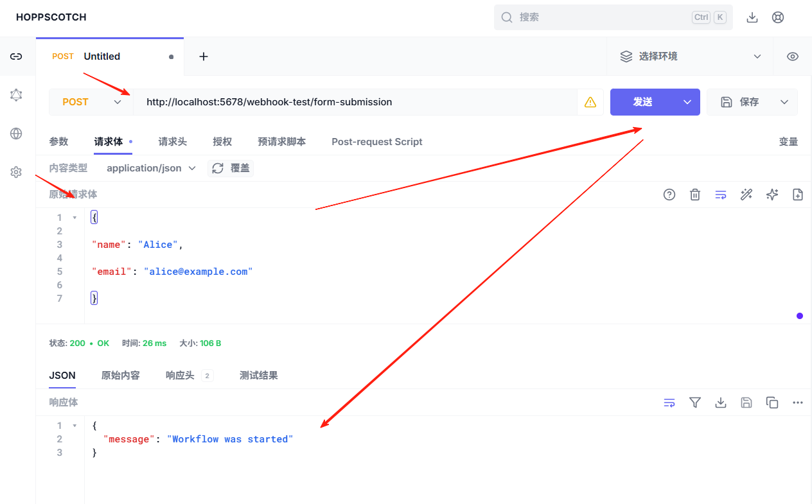Click the 26 ms response time text
Image resolution: width=812 pixels, height=504 pixels.
[154, 343]
